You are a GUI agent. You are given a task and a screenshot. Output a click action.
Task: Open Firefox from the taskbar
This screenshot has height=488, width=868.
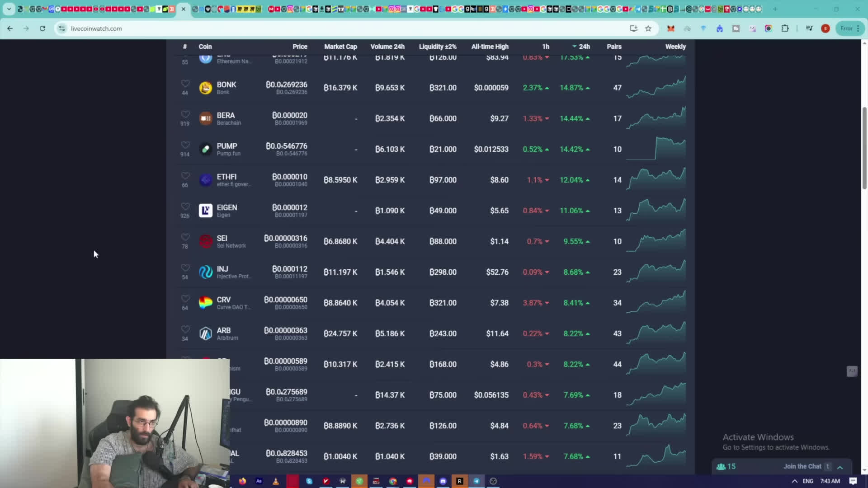pos(242,481)
